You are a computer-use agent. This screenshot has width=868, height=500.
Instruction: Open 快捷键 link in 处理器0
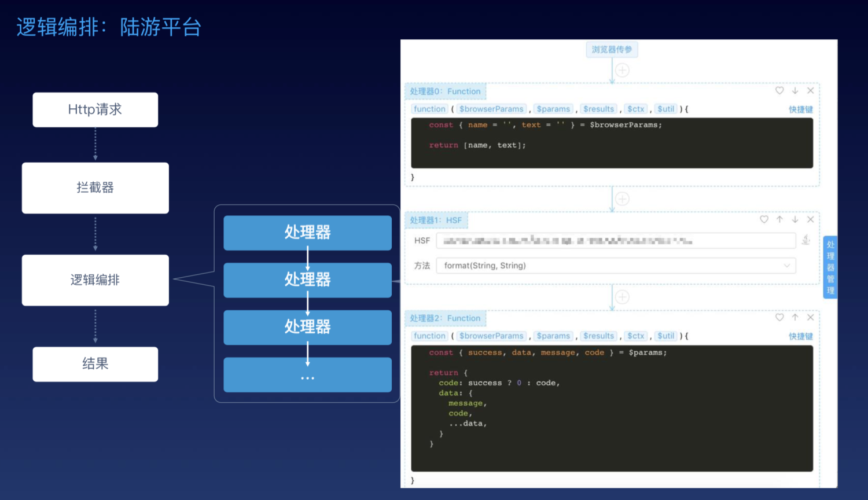pyautogui.click(x=801, y=109)
